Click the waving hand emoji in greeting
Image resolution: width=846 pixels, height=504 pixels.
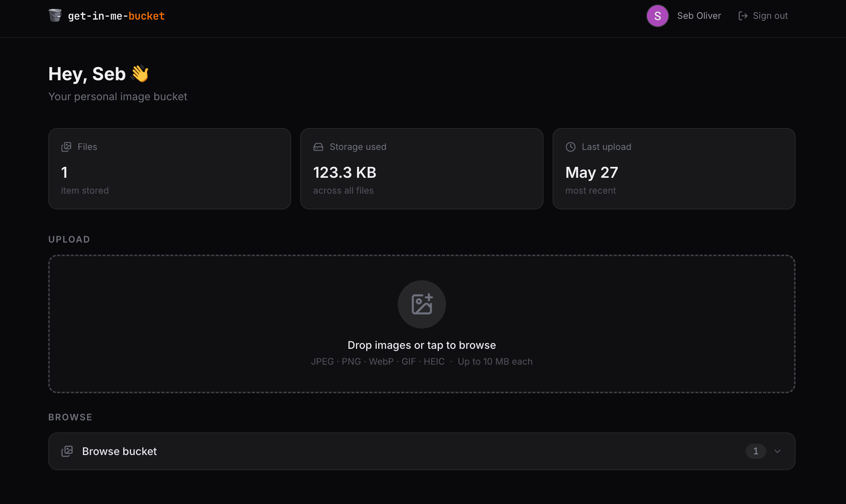pos(140,73)
